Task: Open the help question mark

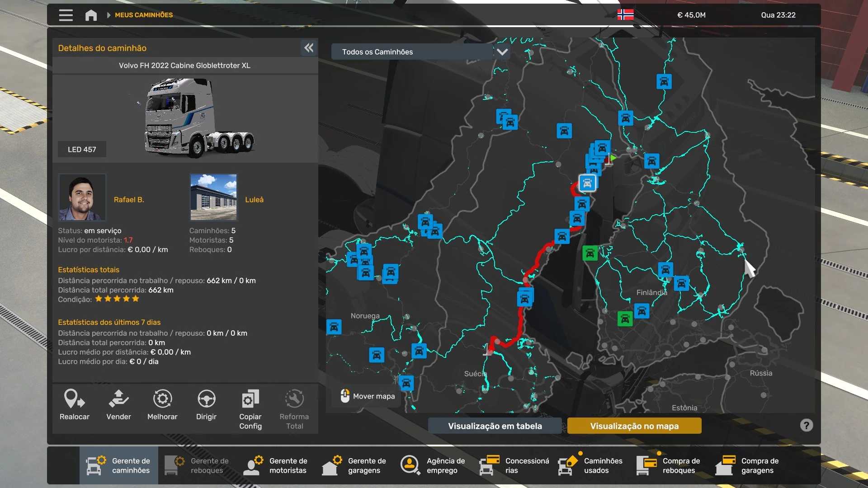Action: click(806, 425)
